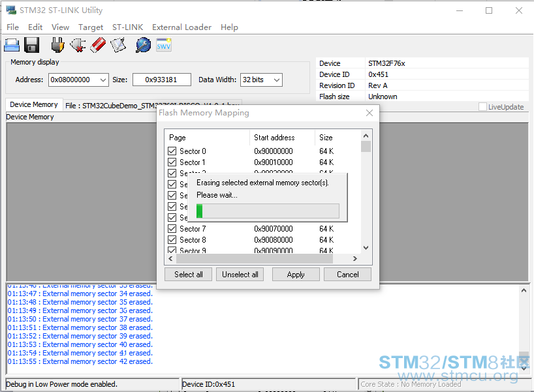Click the log line 'sector 42 erased'
The width and height of the screenshot is (534, 392).
[80, 361]
